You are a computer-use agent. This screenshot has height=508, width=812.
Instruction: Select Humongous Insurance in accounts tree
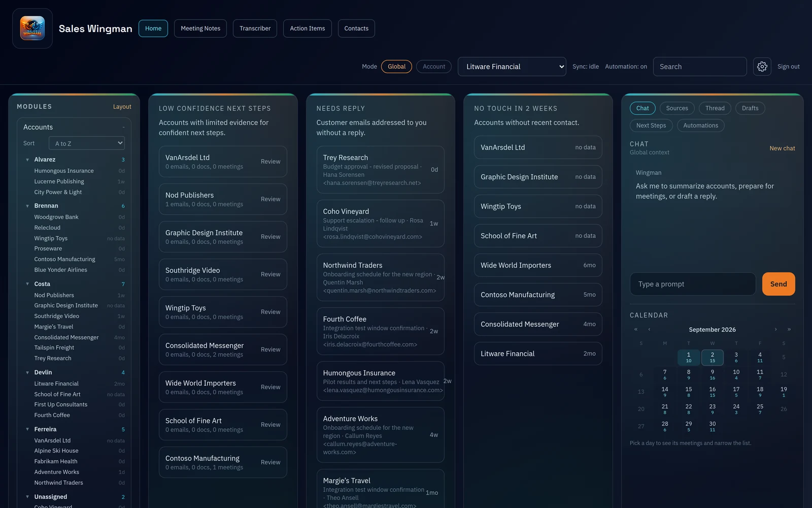(64, 171)
